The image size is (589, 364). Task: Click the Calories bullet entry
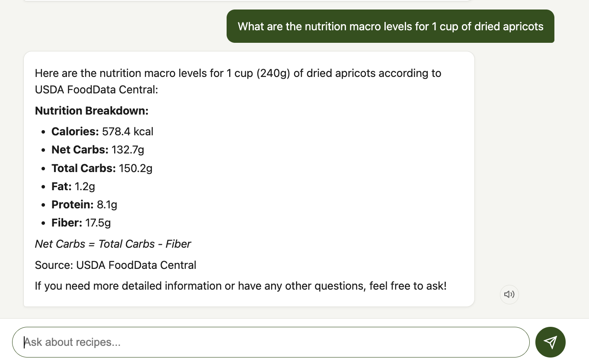(x=102, y=131)
